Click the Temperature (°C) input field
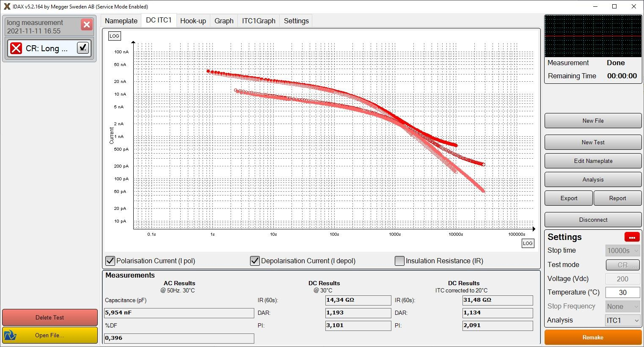644x347 pixels. pos(622,292)
